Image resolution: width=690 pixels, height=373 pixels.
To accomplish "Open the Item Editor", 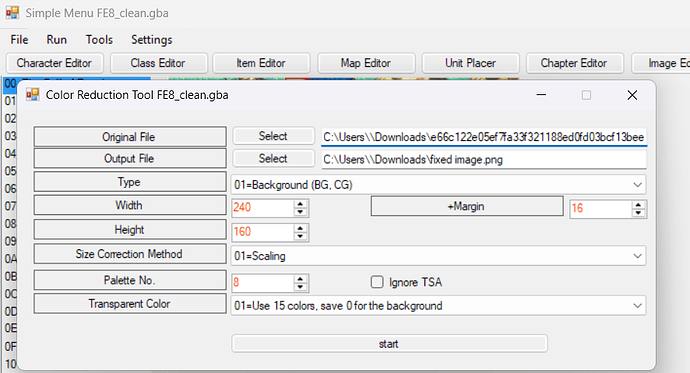I will 261,63.
